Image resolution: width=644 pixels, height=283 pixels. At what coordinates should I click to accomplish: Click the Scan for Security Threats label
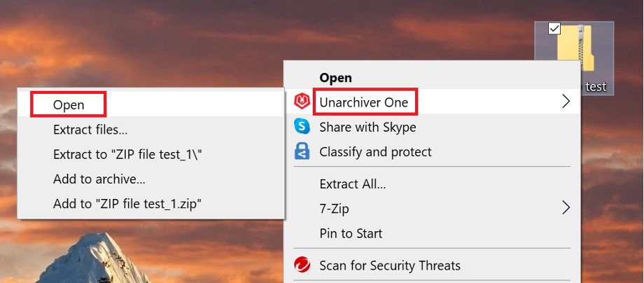pos(390,265)
